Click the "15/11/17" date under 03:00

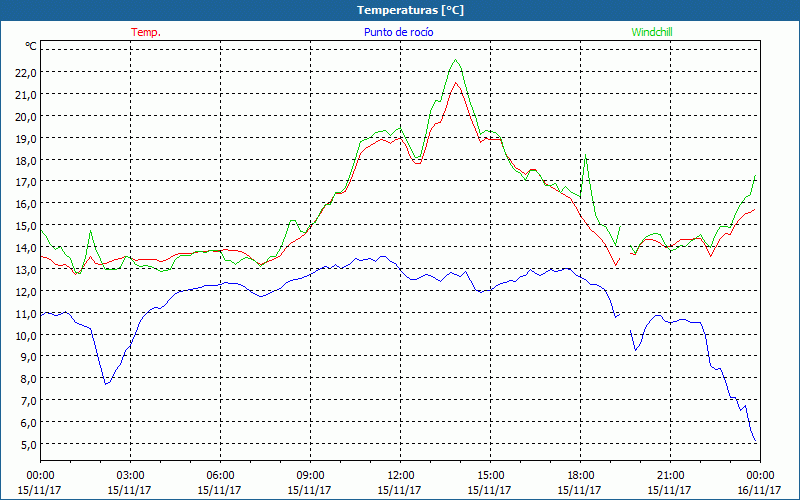pos(130,490)
